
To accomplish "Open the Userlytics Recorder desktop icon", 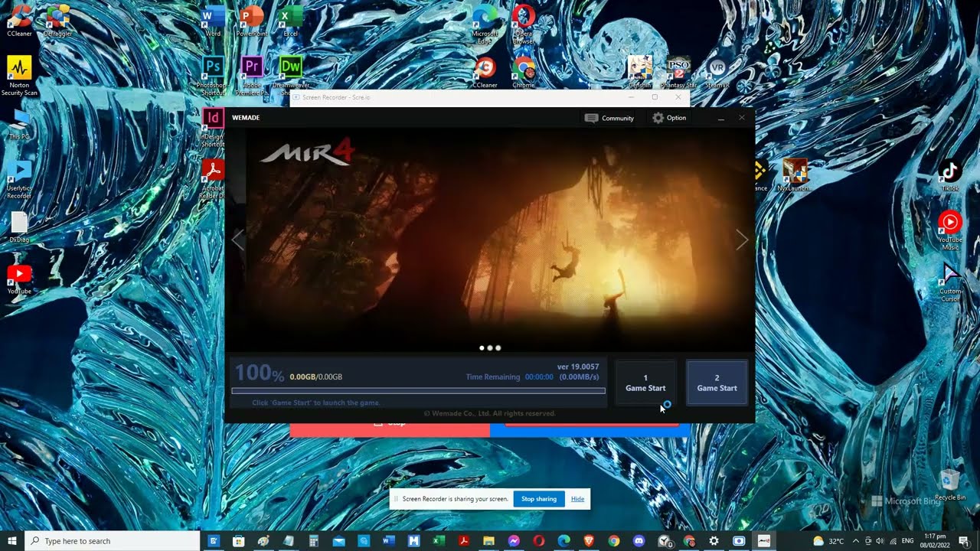I will (x=19, y=179).
